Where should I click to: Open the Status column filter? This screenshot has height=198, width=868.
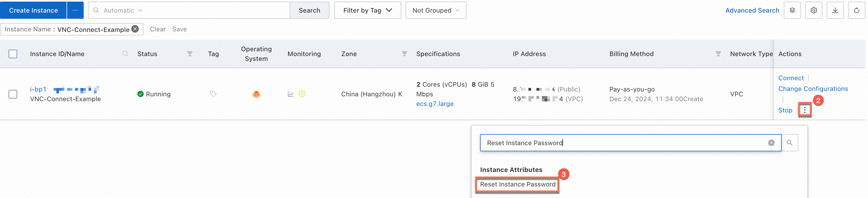[x=190, y=54]
